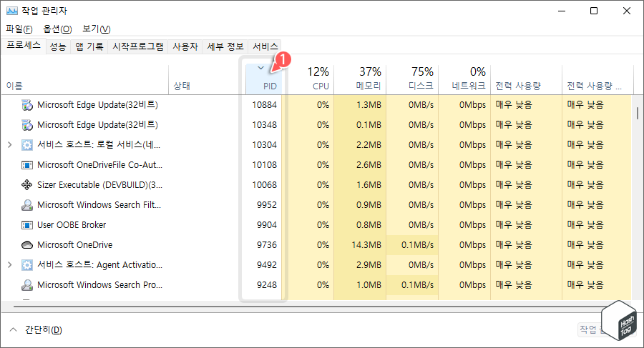The image size is (644, 348).
Task: Sort by 디스크 75% column header
Action: click(412, 79)
